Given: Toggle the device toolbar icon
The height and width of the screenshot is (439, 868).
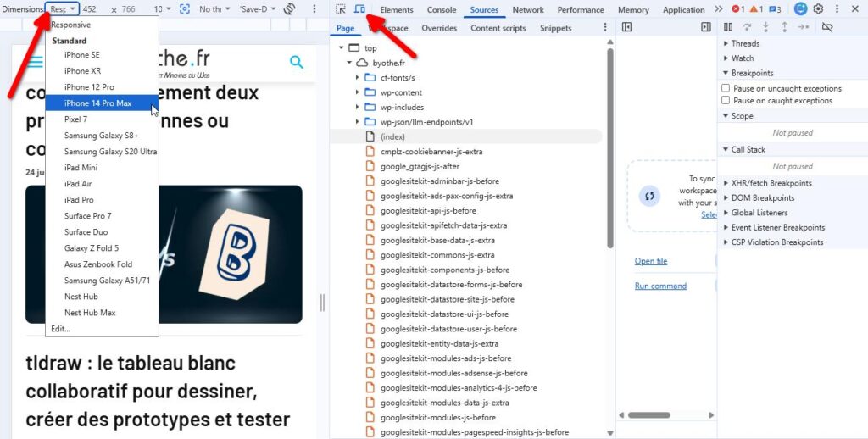Looking at the screenshot, I should tap(359, 8).
